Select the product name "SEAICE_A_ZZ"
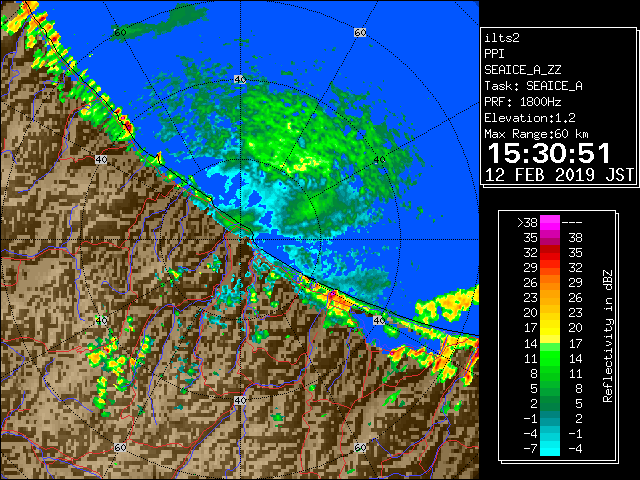This screenshot has height=480, width=640. coord(522,70)
